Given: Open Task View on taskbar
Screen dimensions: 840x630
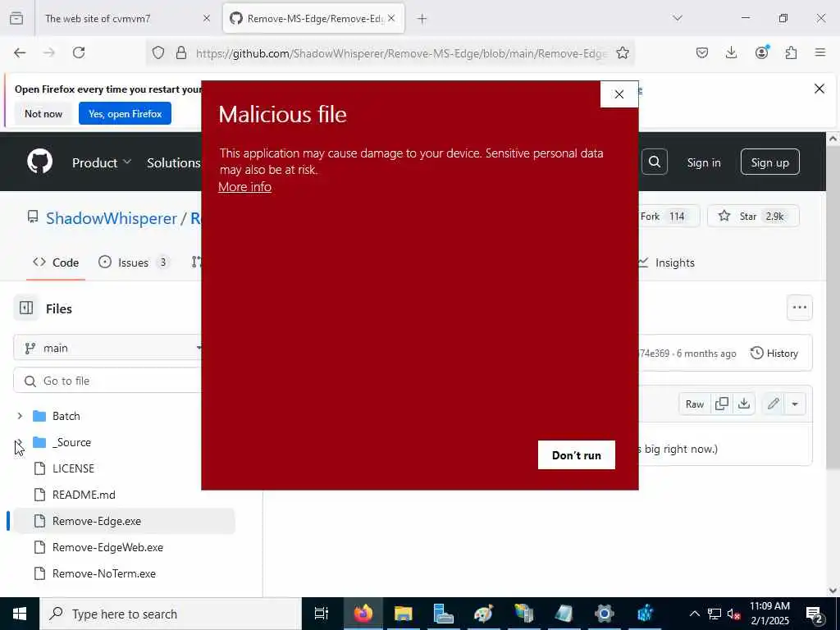Looking at the screenshot, I should click(x=322, y=614).
